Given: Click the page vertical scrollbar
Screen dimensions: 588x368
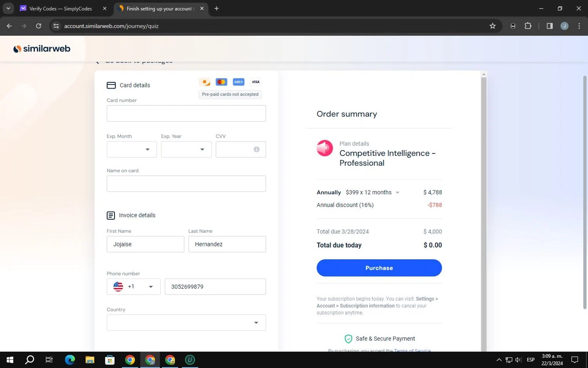Looking at the screenshot, I should (585, 192).
